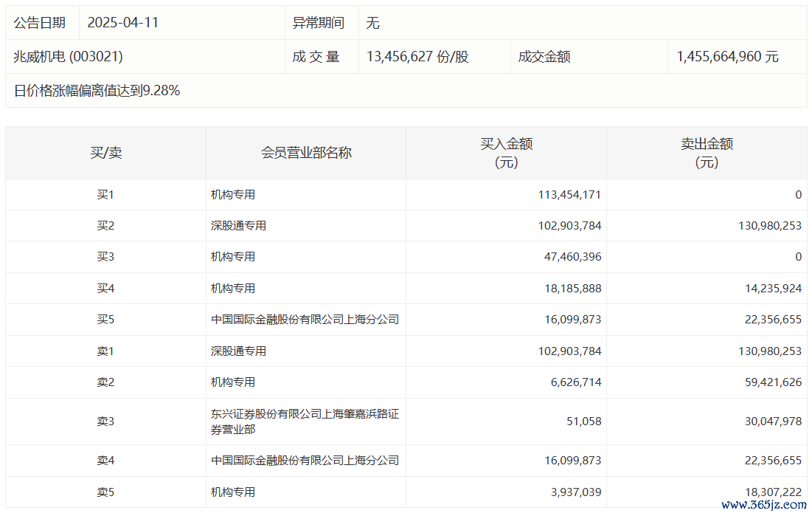Click the 卖出金额 (元) column header
The image size is (812, 516).
click(x=707, y=153)
